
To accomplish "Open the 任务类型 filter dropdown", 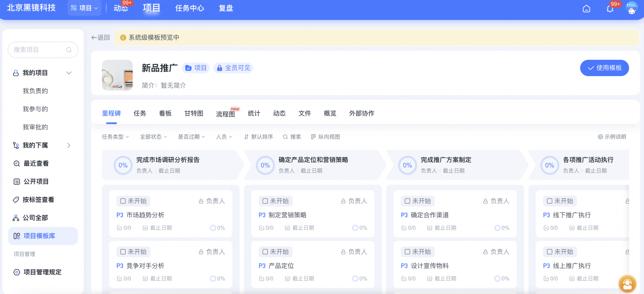I will point(115,137).
